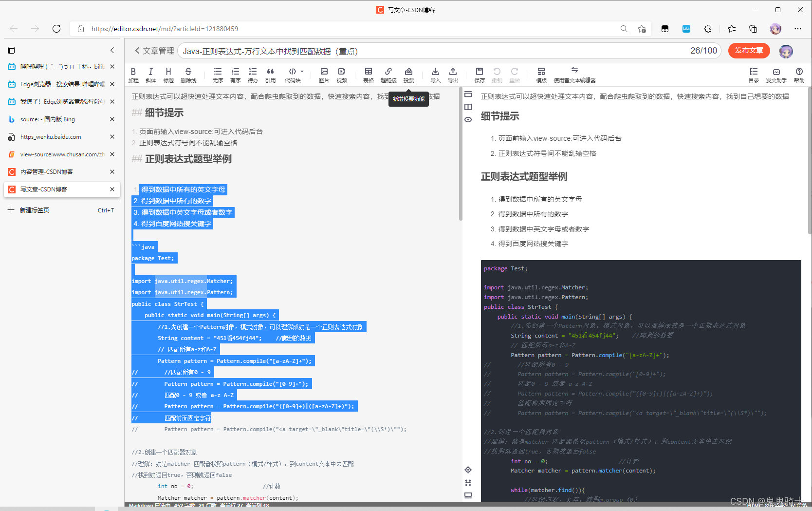Open the 代码块 code block dropdown
Image resolution: width=812 pixels, height=511 pixels.
[x=294, y=75]
